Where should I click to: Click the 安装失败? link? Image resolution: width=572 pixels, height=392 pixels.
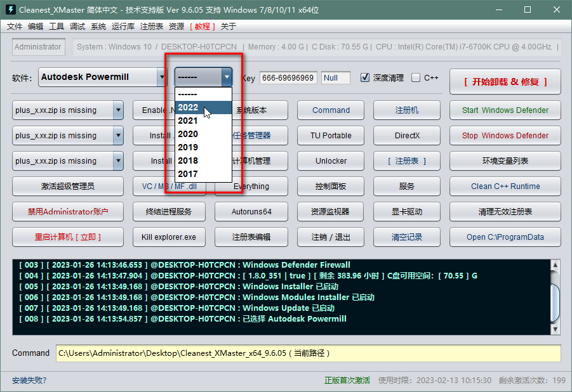tap(29, 381)
